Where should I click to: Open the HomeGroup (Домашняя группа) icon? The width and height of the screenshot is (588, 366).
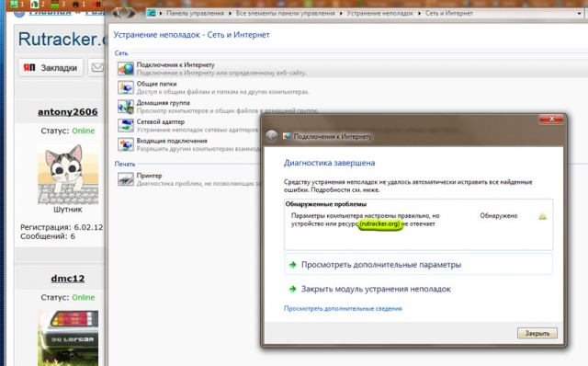126,107
